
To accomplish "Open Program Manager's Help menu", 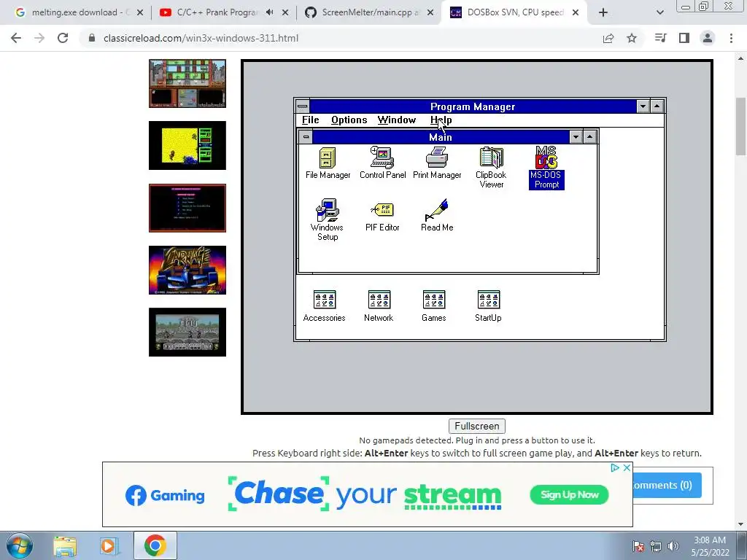I will point(441,120).
